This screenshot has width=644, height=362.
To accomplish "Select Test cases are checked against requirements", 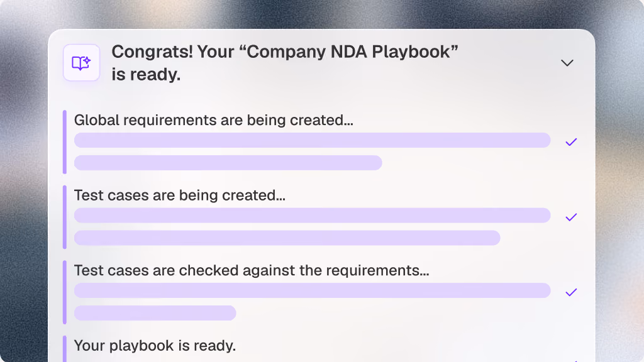I will (252, 270).
